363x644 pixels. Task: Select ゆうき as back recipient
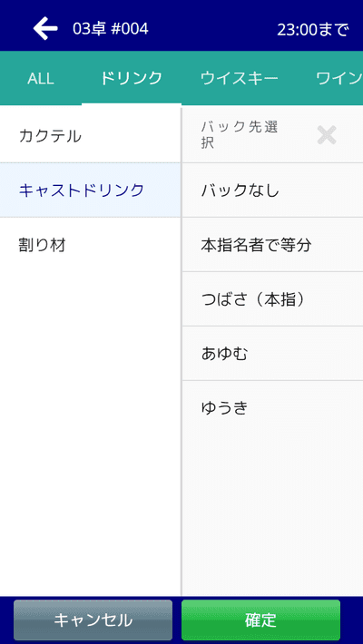[x=272, y=408]
